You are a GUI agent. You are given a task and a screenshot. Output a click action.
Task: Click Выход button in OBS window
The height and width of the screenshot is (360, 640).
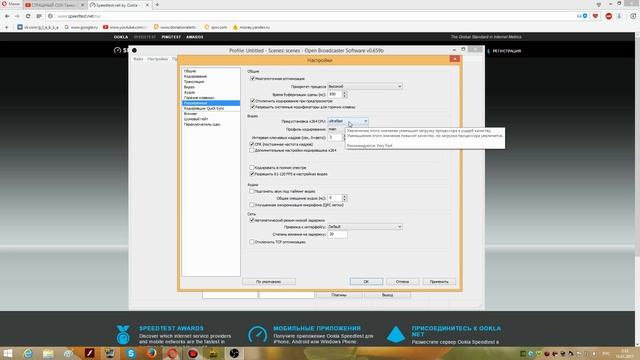pyautogui.click(x=387, y=295)
